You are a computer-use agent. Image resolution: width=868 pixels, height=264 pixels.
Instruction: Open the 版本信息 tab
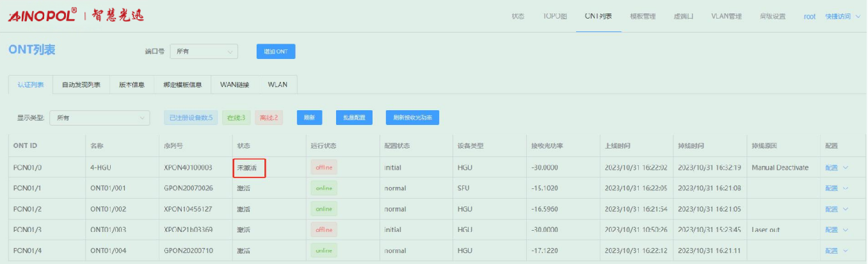pyautogui.click(x=132, y=85)
